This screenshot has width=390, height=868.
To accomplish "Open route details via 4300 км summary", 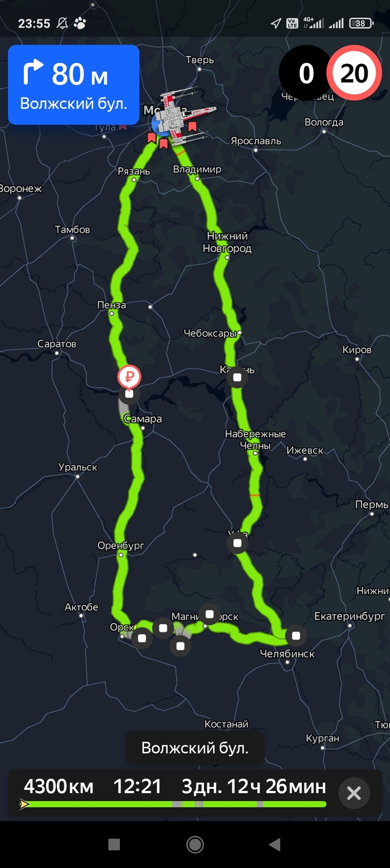I will (x=58, y=787).
